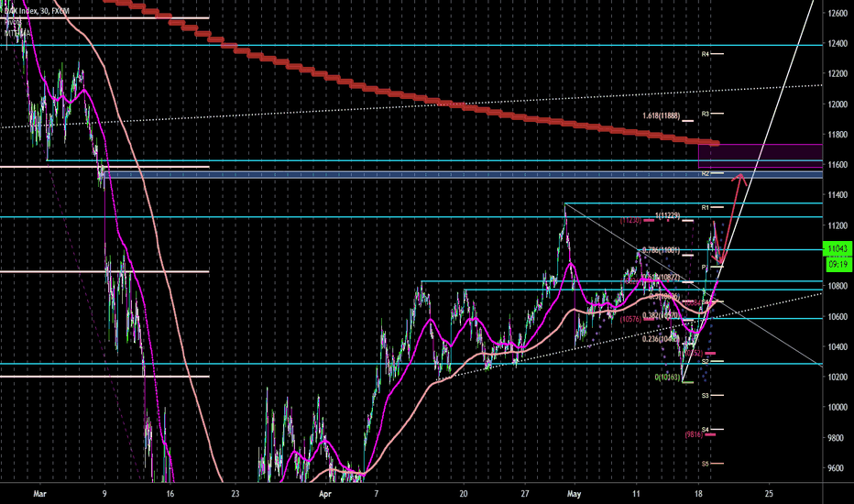Screen dimensions: 854x504
Task: Click the green current price 11043 tag
Action: 838,249
